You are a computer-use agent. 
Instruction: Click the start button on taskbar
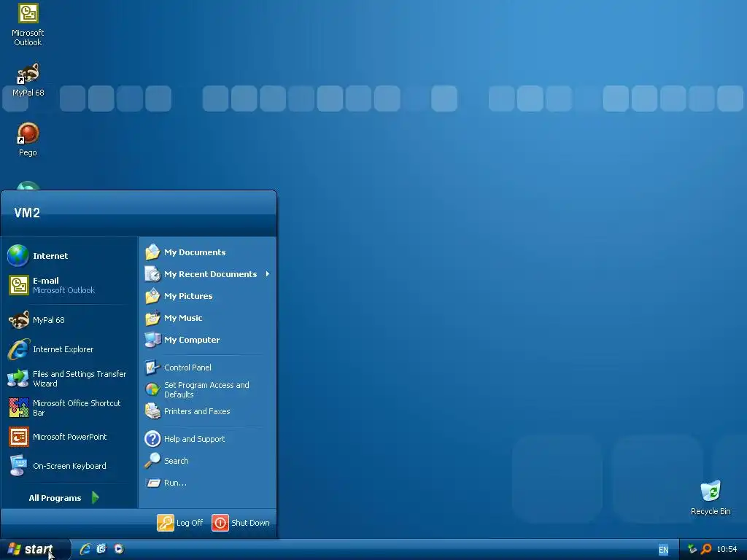coord(35,550)
